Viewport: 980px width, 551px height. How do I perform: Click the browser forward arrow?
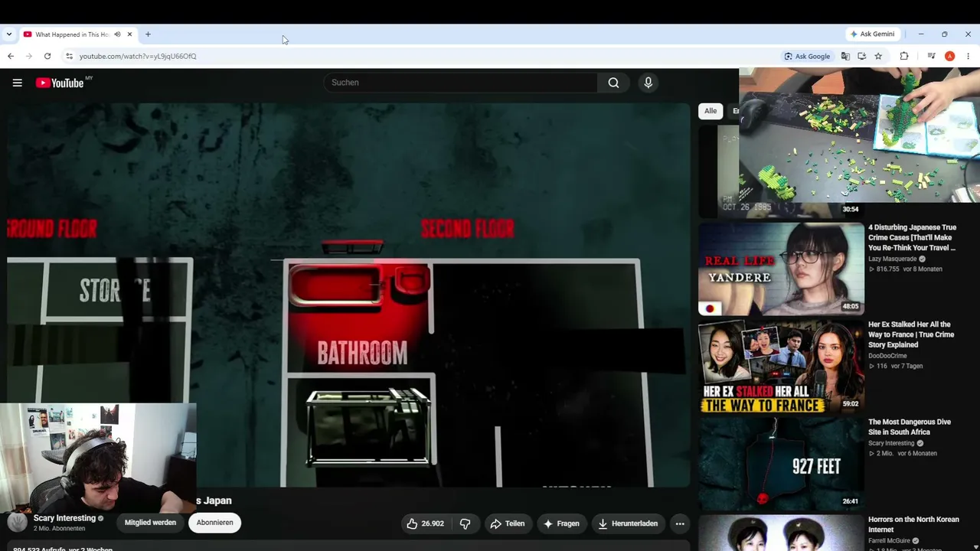(29, 56)
